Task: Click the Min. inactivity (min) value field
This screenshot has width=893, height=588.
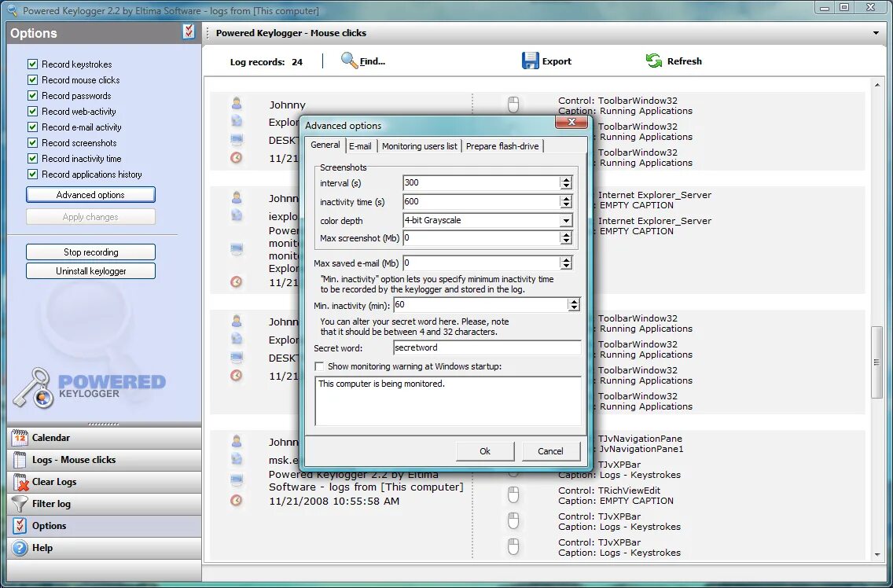Action: tap(480, 305)
